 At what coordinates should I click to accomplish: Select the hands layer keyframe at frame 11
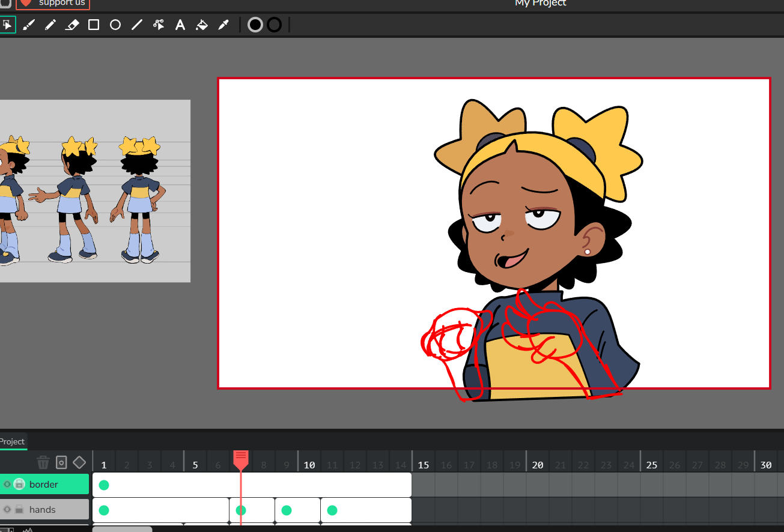pyautogui.click(x=332, y=510)
